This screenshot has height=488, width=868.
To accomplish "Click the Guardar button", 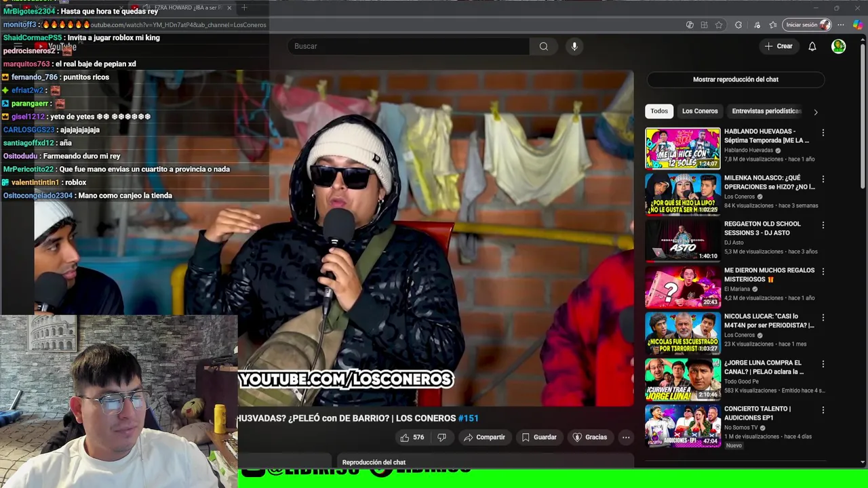I will (539, 437).
